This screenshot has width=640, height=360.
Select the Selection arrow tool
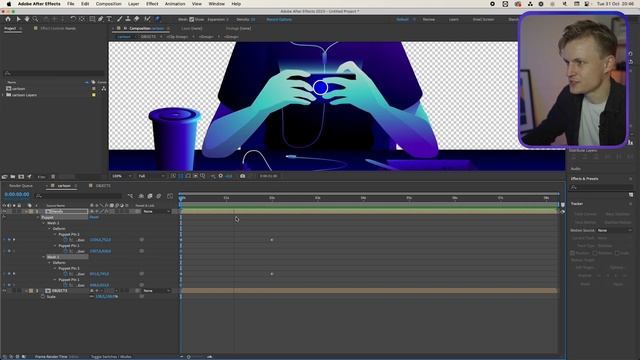click(x=18, y=19)
